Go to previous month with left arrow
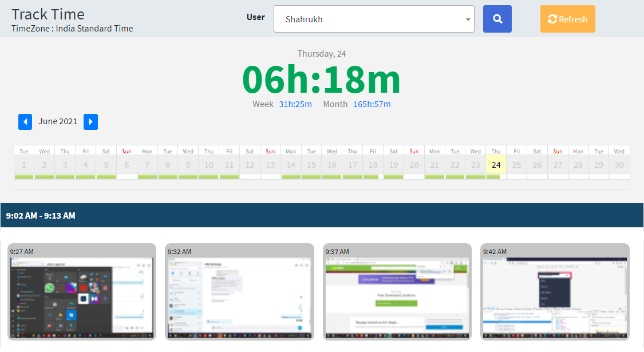 pos(25,121)
